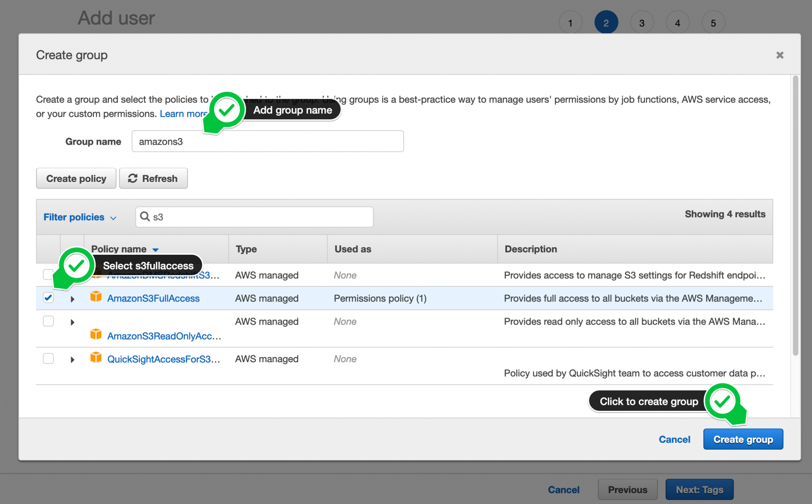Click the Create group button
The height and width of the screenshot is (504, 812).
743,439
